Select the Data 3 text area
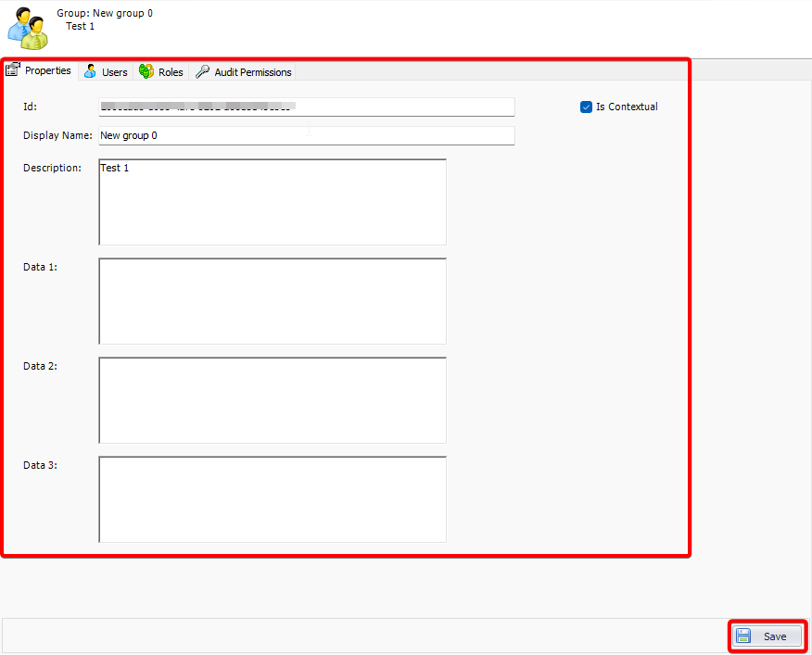812x655 pixels. click(273, 499)
